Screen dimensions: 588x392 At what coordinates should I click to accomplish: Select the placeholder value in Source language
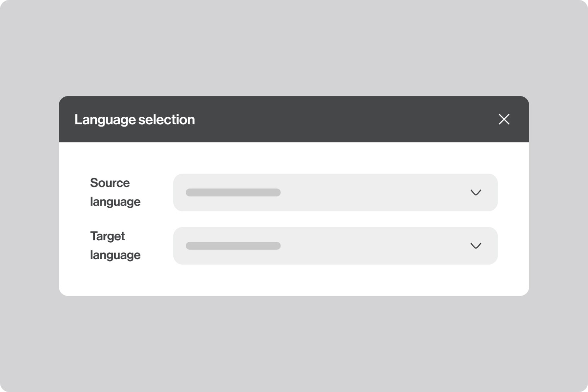point(233,192)
